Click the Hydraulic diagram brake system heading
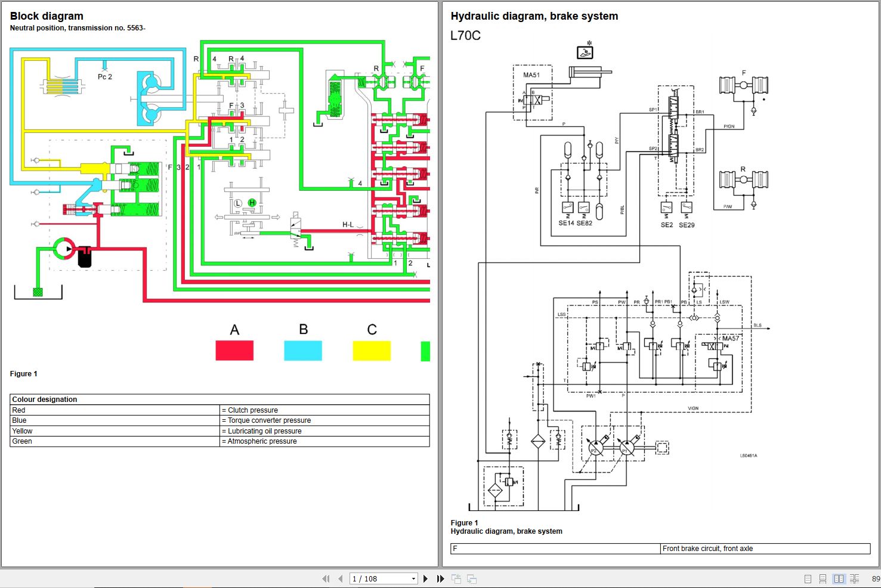The height and width of the screenshot is (588, 881). pyautogui.click(x=534, y=16)
